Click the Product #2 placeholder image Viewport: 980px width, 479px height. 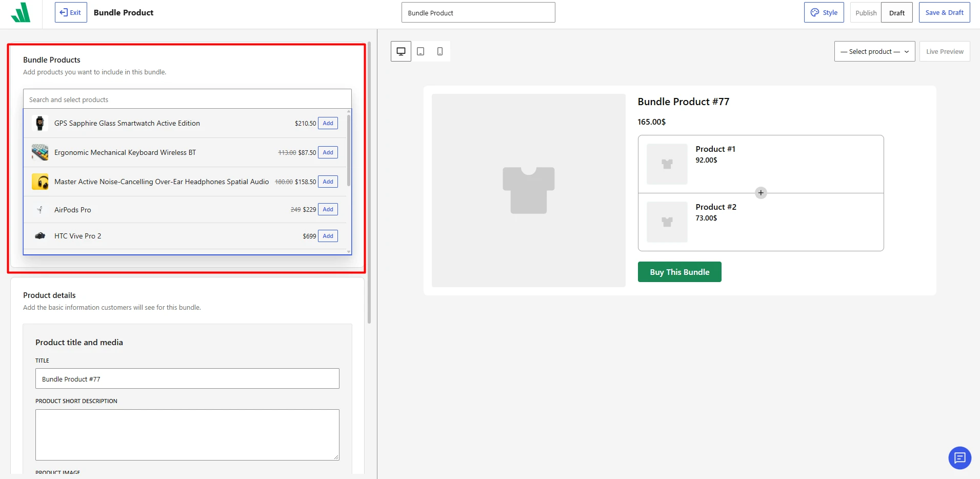[667, 222]
